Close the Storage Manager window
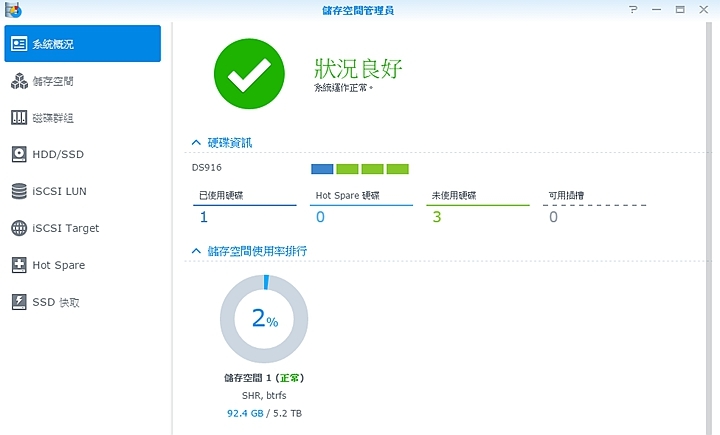This screenshot has height=435, width=720. (x=703, y=9)
